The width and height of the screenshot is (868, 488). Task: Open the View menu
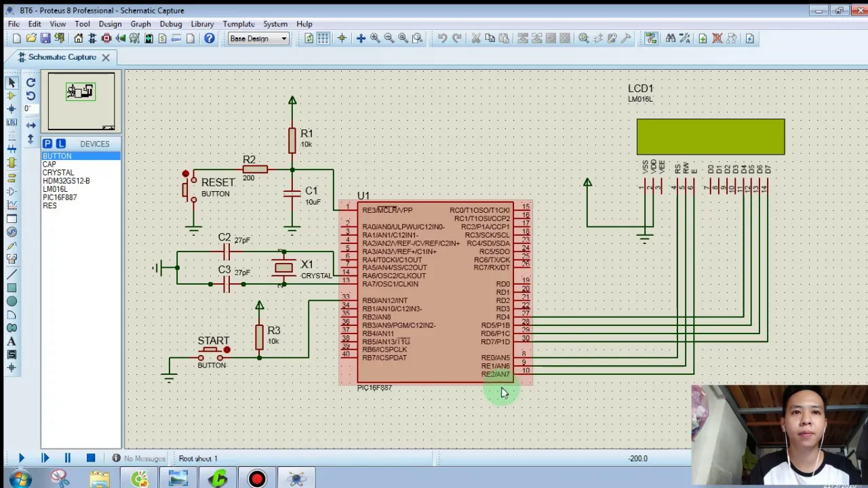58,24
